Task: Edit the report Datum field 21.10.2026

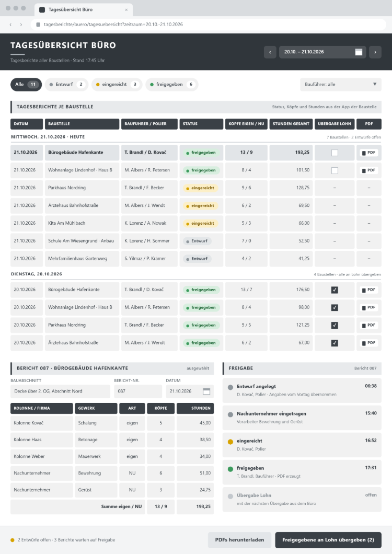Action: (190, 391)
